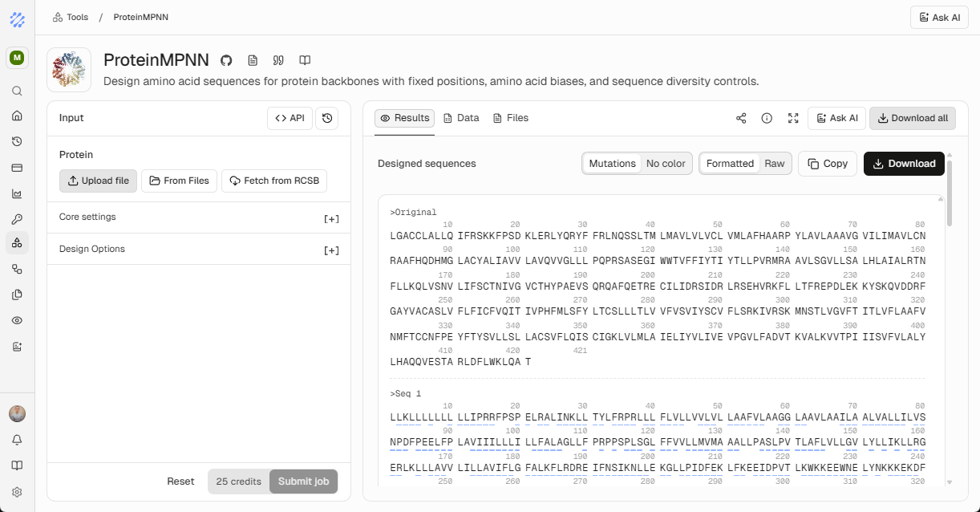
Task: Open the documentation book icon in sidebar
Action: pos(17,465)
